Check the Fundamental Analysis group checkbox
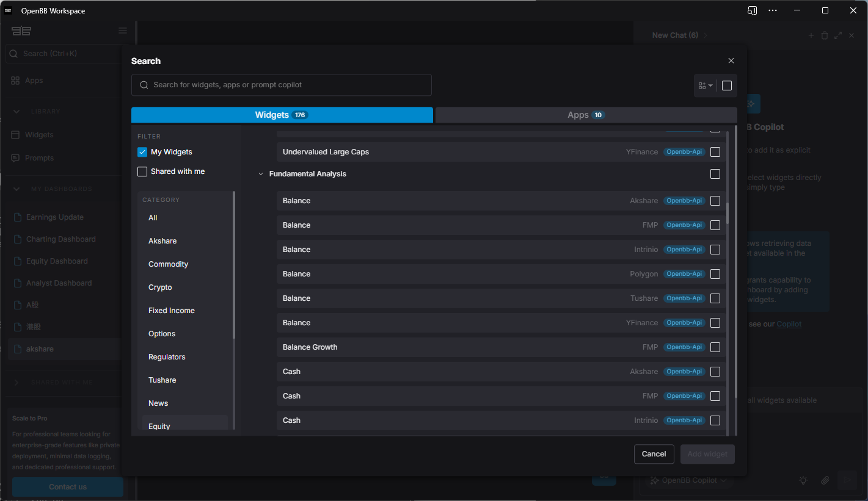 715,174
